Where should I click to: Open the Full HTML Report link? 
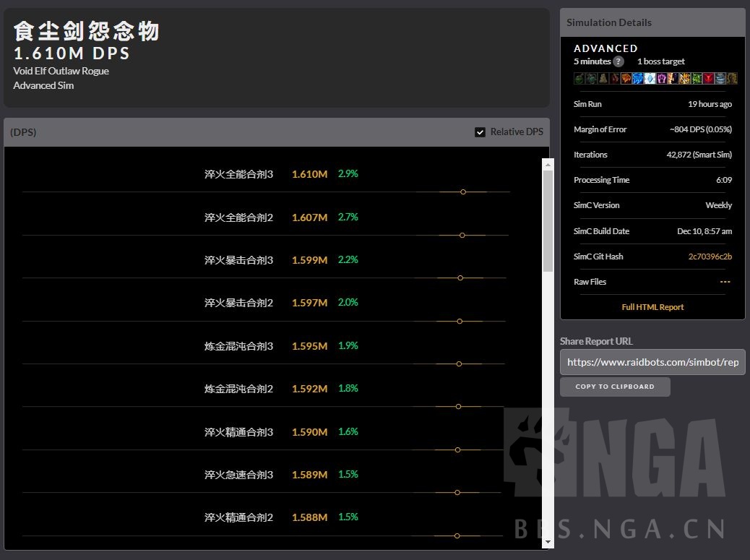click(x=652, y=307)
